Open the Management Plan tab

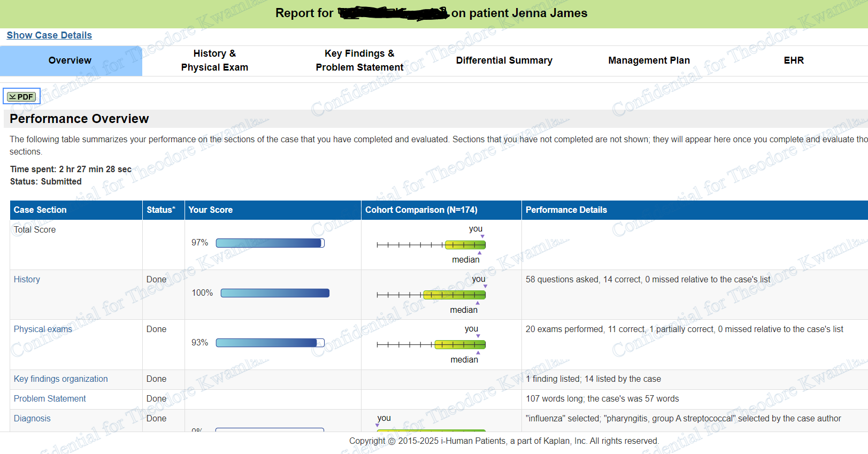click(x=649, y=60)
